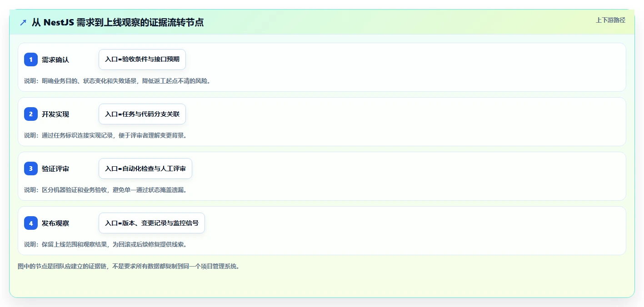Click the 开发实现 step title
644x307 pixels.
(55, 114)
